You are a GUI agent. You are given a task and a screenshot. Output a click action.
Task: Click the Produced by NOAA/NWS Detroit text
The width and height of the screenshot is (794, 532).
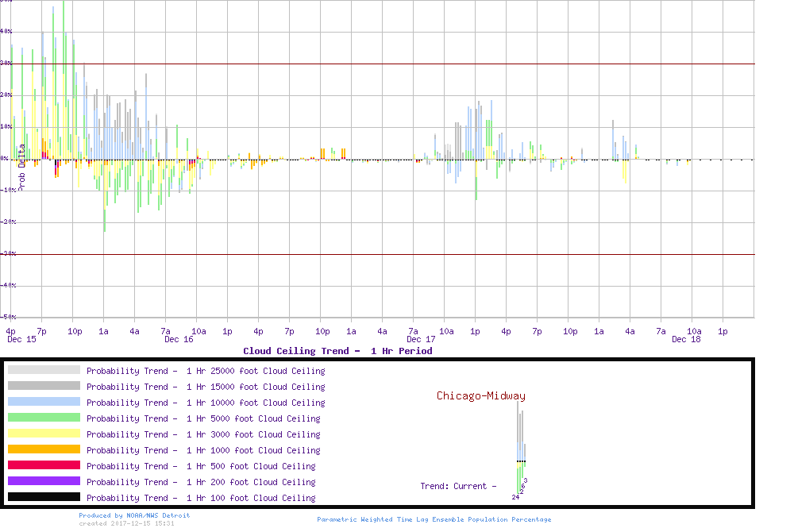(x=134, y=515)
